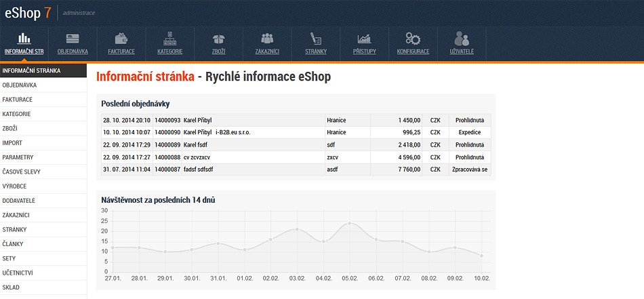Open Dodavatelé sidebar item
Viewport: 644px width, 299px height.
point(43,201)
